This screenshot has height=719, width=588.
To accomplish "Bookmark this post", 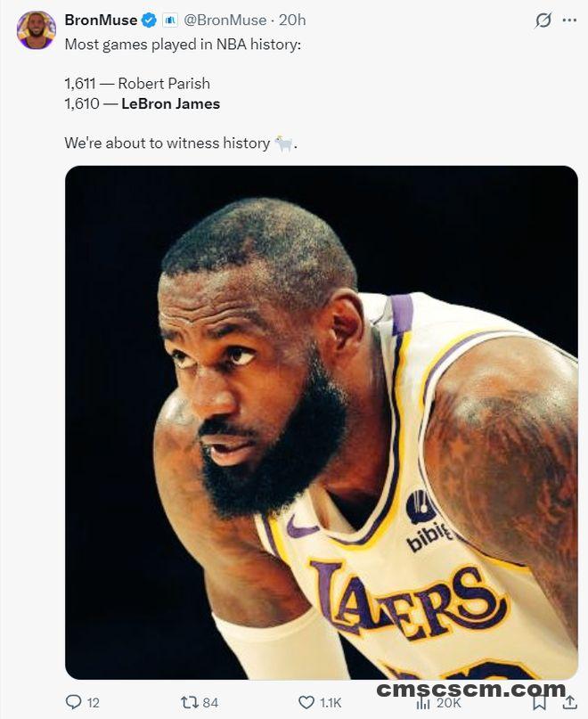I will point(539,702).
